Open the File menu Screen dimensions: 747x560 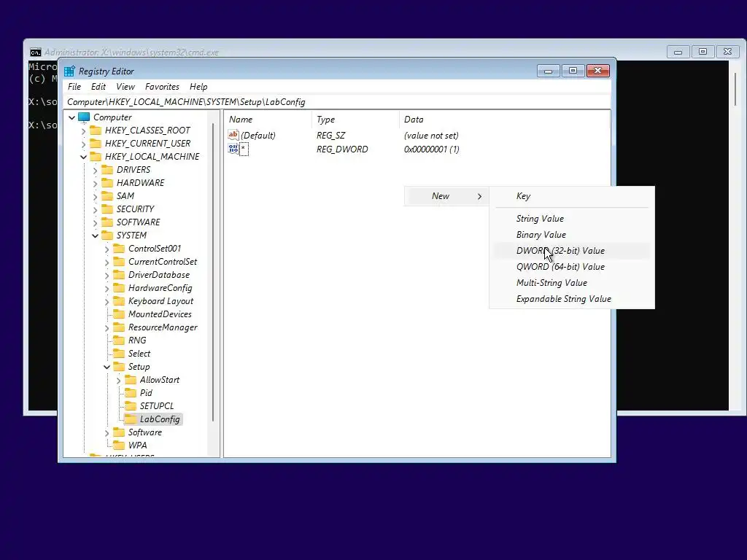pyautogui.click(x=74, y=87)
